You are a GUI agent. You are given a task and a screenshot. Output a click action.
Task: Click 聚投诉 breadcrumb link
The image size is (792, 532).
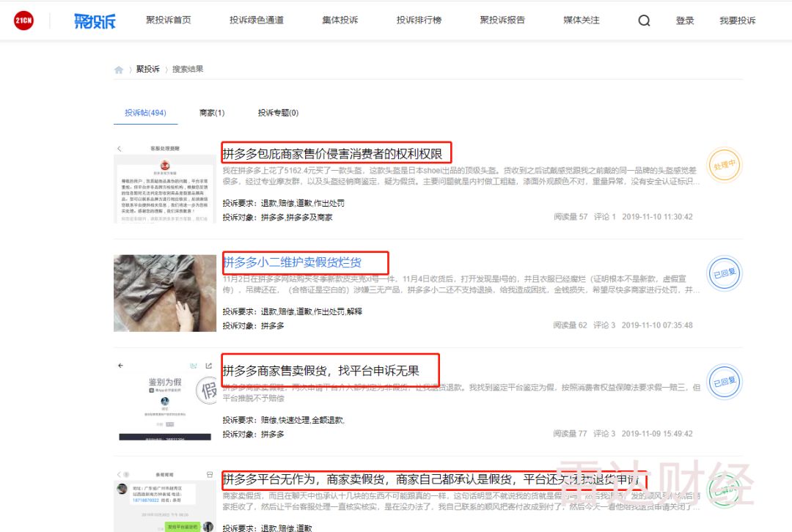click(x=148, y=69)
